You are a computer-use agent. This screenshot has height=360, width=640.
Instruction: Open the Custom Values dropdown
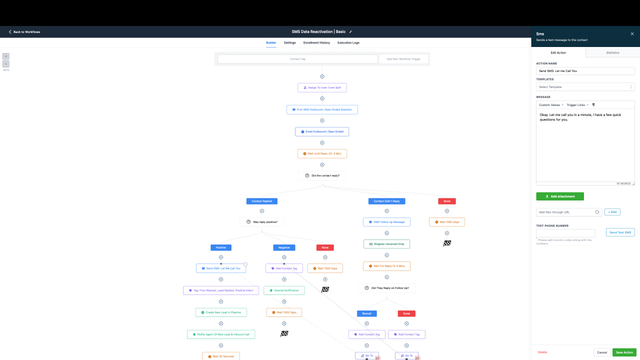point(551,105)
